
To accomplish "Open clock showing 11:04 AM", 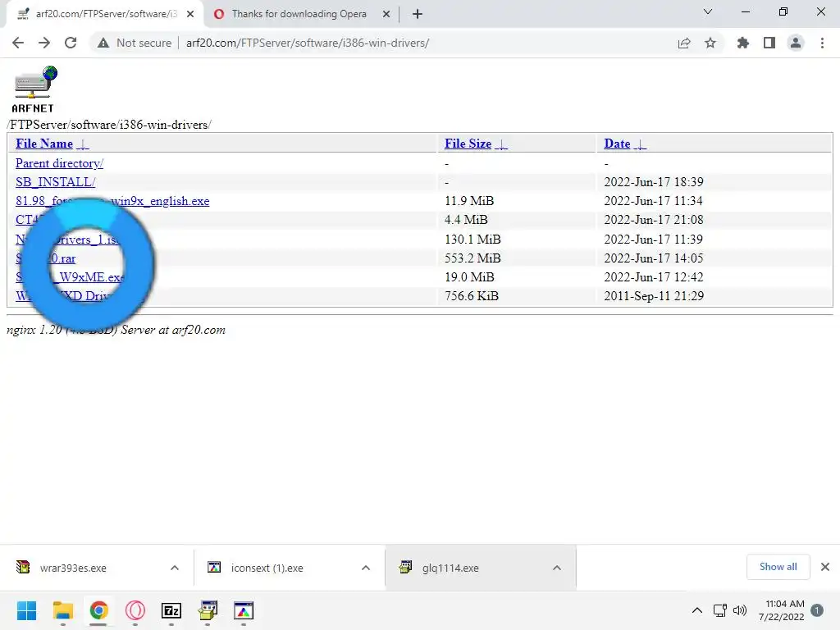I will tap(782, 610).
